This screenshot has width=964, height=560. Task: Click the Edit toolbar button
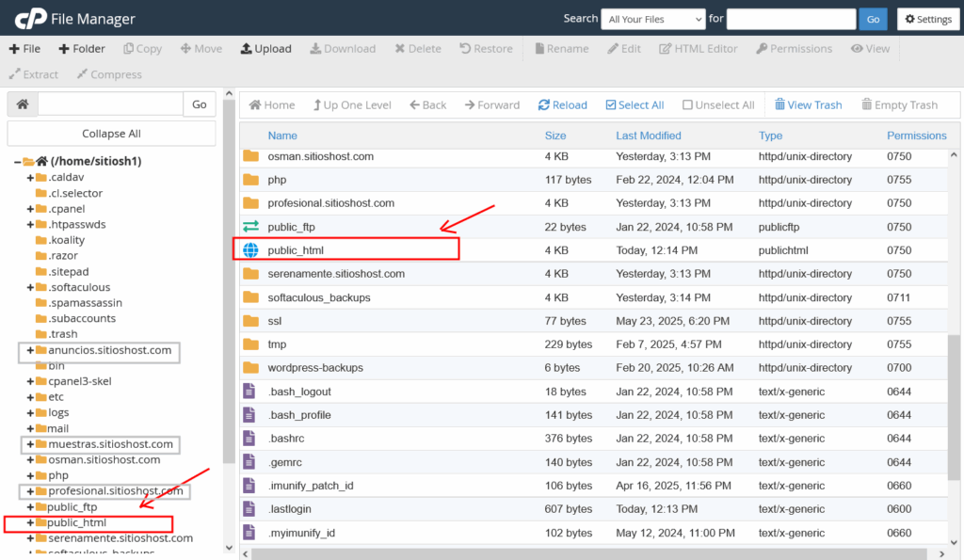point(624,49)
